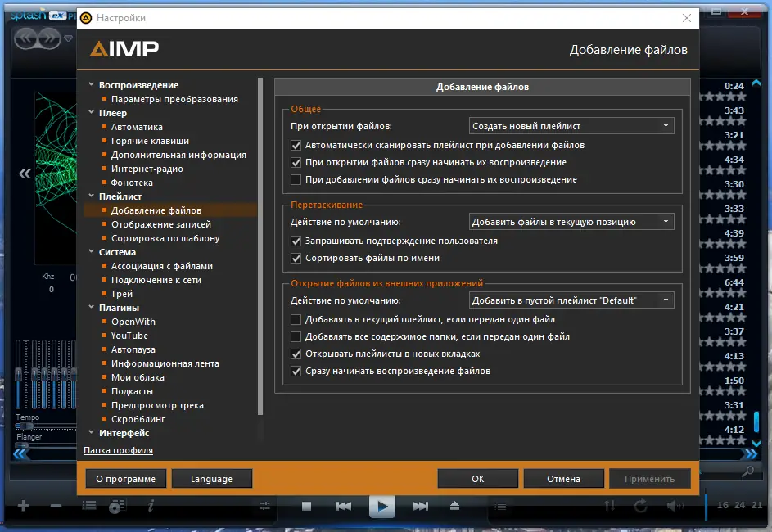
Task: Click the settings tree vertical scrollbar
Action: [260, 246]
